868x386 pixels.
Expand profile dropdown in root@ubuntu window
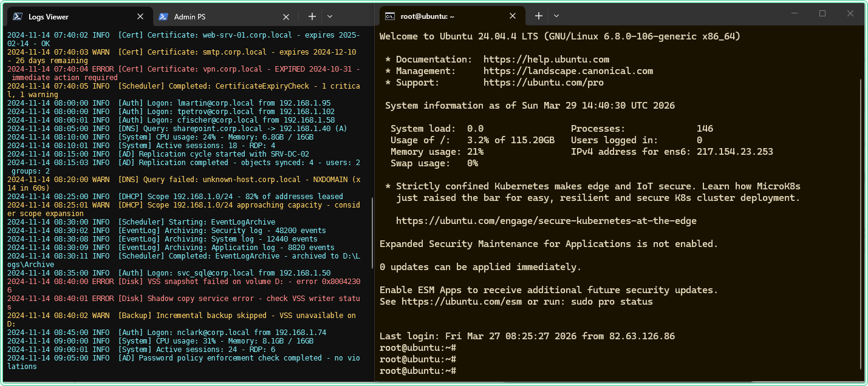tap(556, 16)
